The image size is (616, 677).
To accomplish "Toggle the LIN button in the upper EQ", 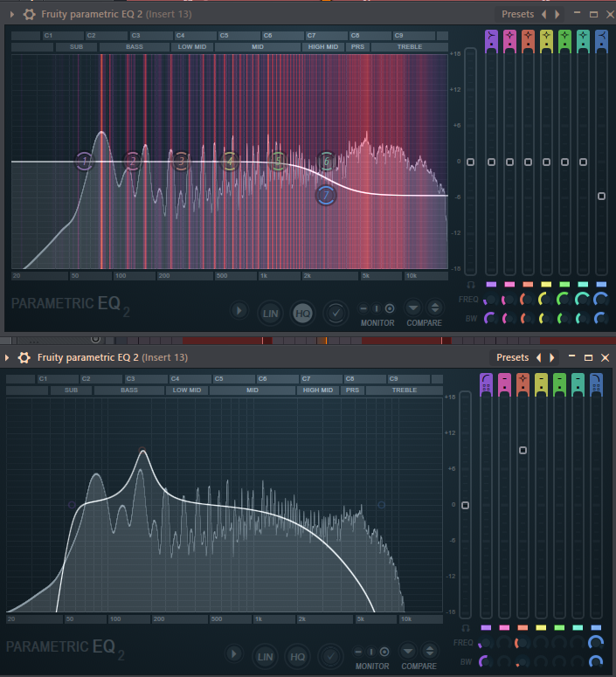I will point(270,314).
